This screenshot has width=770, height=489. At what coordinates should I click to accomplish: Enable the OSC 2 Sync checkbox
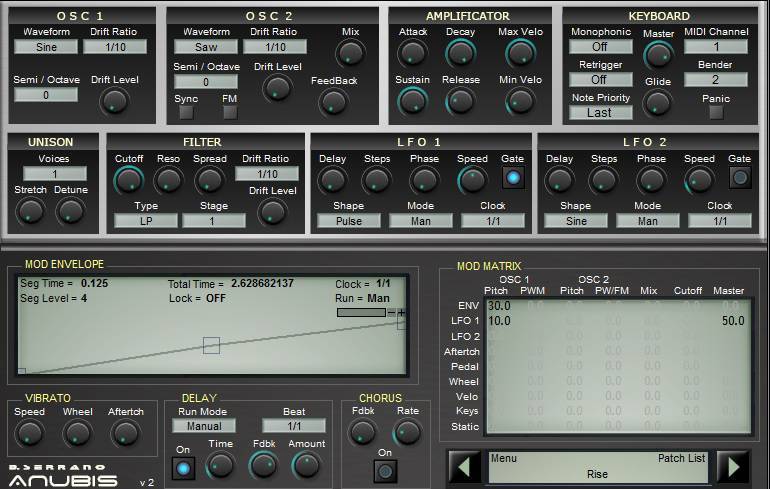click(186, 112)
